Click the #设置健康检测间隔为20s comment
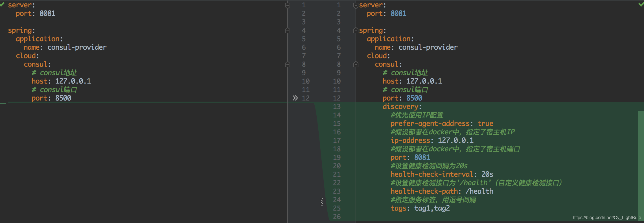The height and width of the screenshot is (223, 644). [x=429, y=166]
